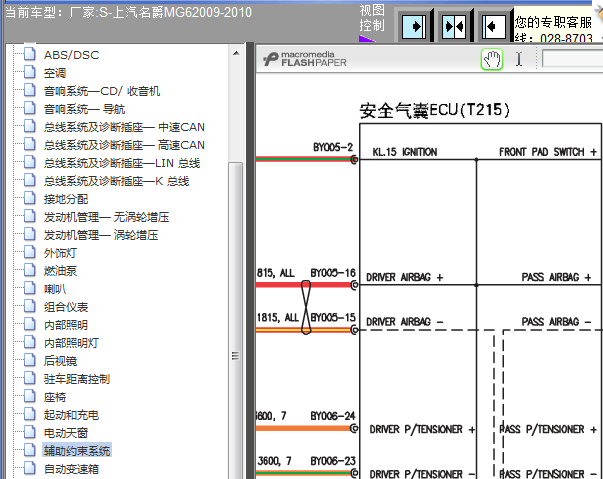
Task: Click the page icon beside 组合仪表
Action: click(30, 306)
